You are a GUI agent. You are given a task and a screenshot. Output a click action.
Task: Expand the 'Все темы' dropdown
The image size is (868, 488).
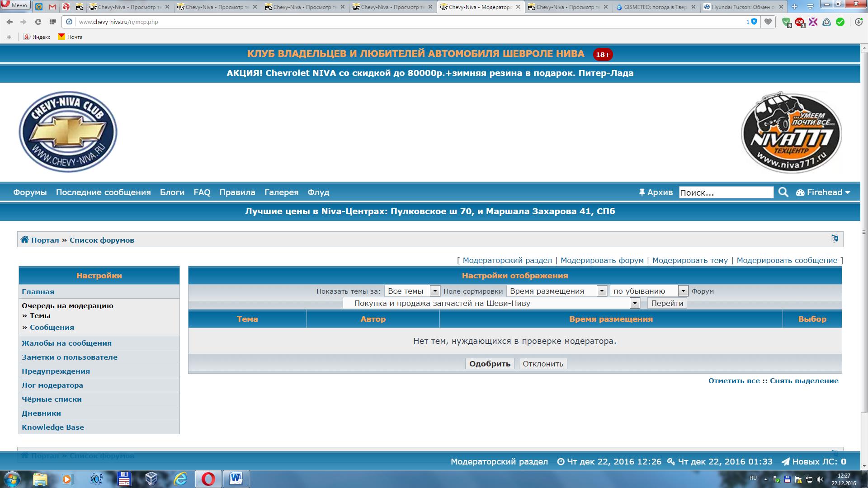434,291
